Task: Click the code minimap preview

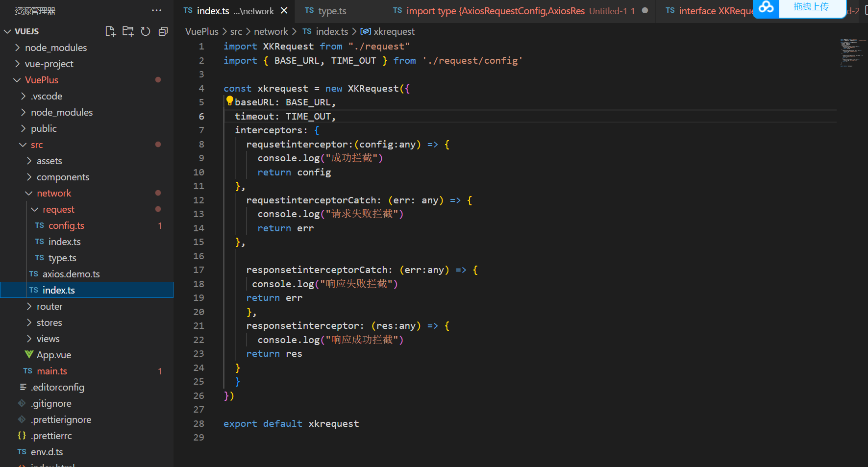Action: (852, 53)
